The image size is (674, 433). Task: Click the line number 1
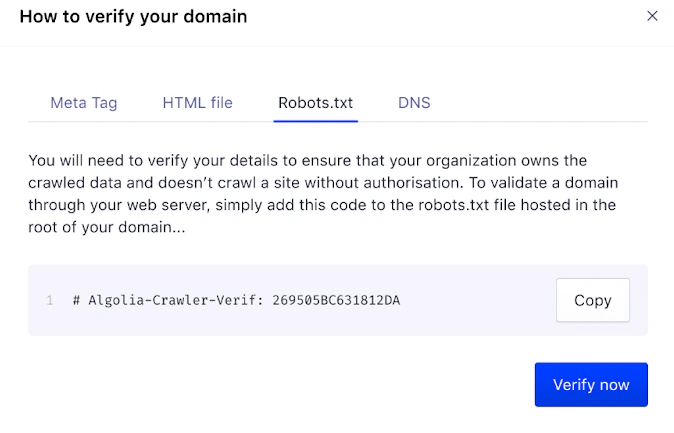pos(50,300)
